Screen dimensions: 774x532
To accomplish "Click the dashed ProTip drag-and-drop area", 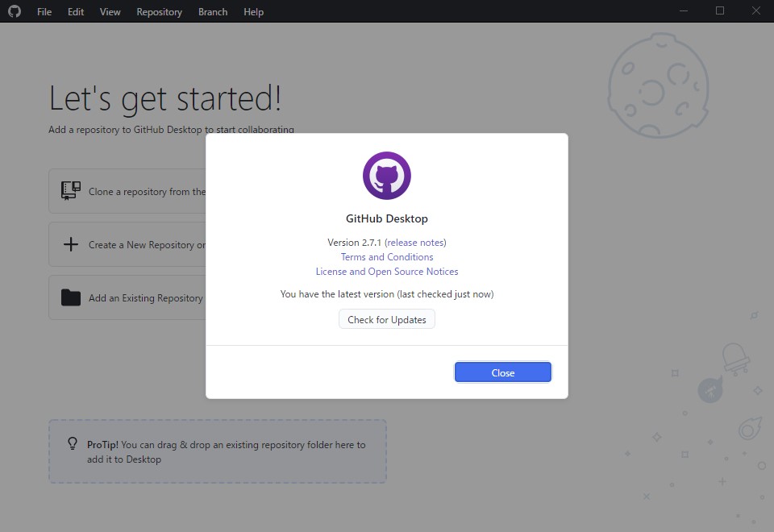I will point(218,451).
